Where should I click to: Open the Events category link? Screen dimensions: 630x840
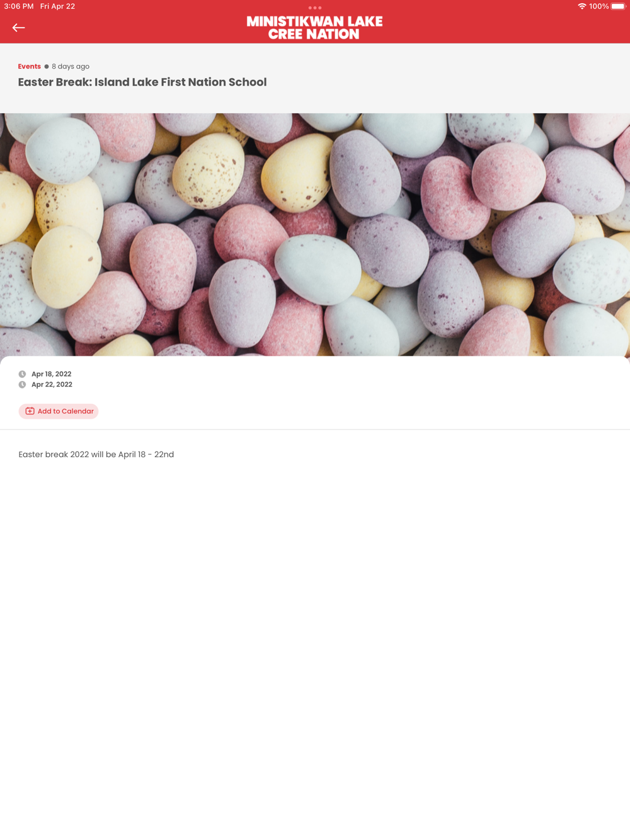click(29, 66)
